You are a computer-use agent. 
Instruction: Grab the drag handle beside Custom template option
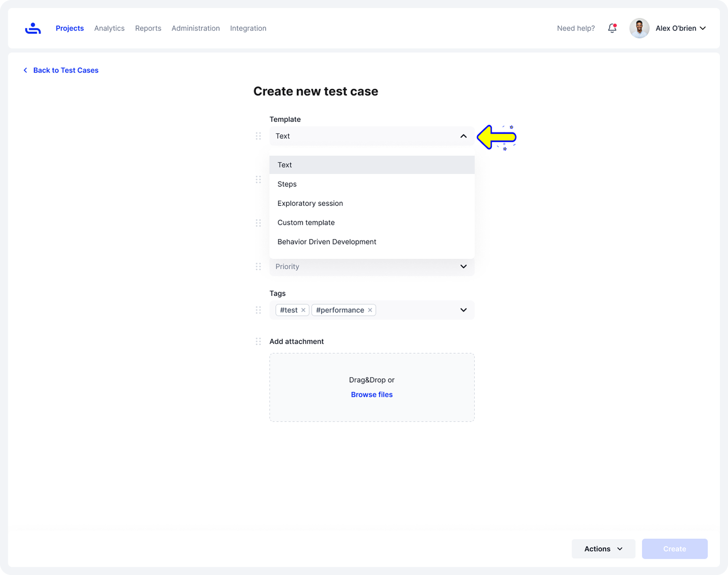click(x=258, y=223)
